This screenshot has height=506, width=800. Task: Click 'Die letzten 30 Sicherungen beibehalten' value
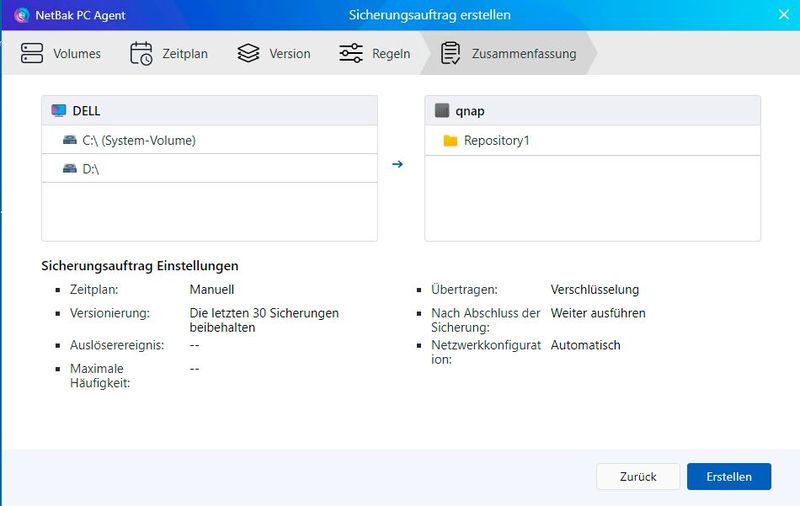264,320
